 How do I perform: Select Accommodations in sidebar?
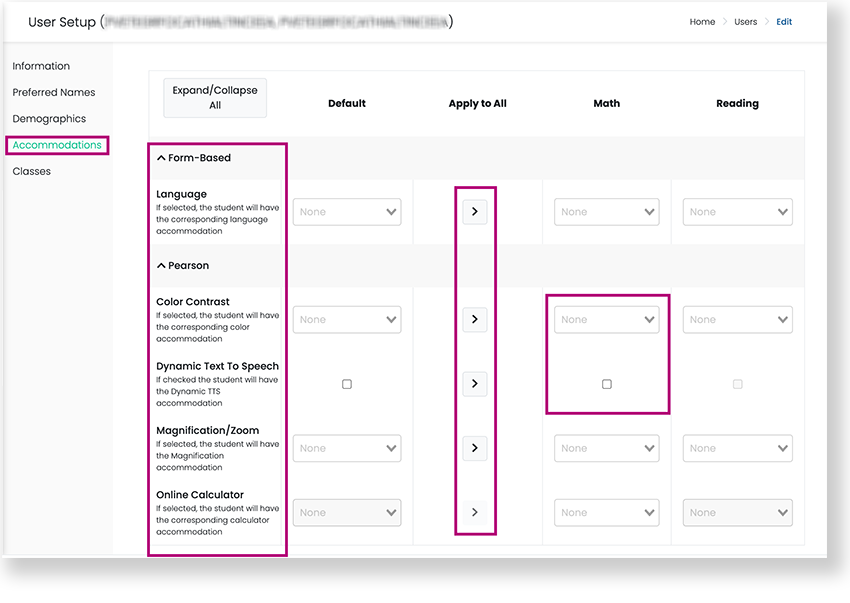[57, 145]
